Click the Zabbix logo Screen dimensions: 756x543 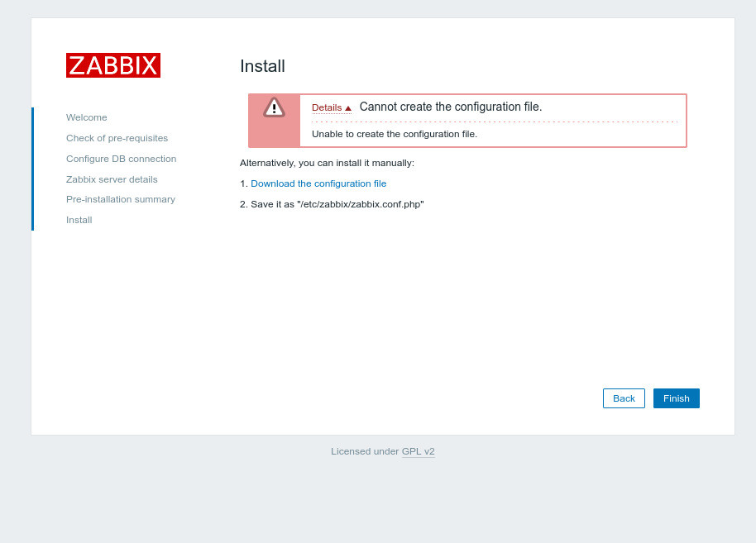pos(113,65)
